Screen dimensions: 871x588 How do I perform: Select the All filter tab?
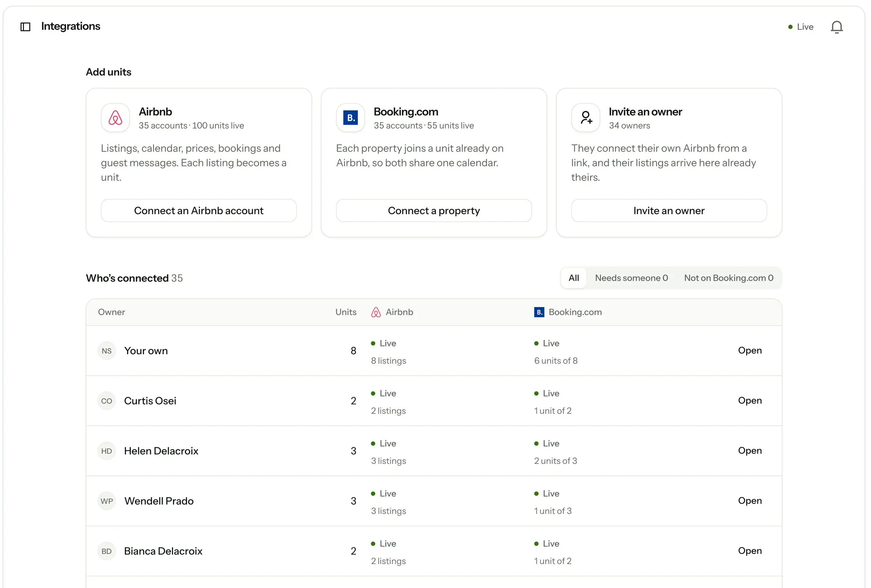573,278
